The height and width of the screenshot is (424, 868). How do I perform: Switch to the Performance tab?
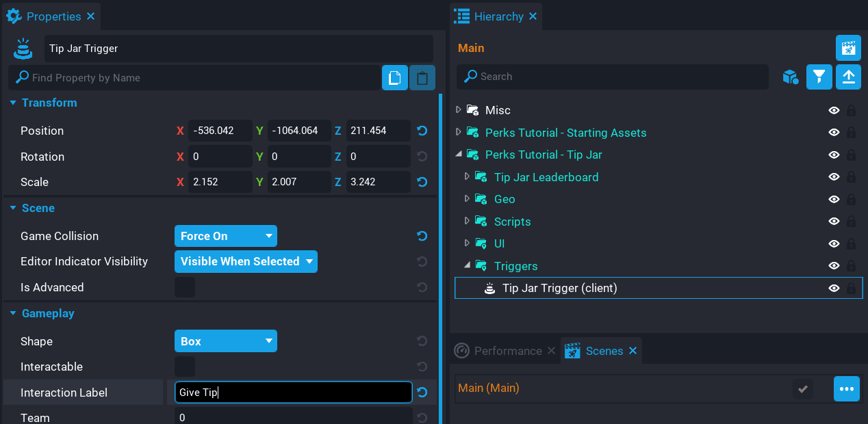click(507, 351)
